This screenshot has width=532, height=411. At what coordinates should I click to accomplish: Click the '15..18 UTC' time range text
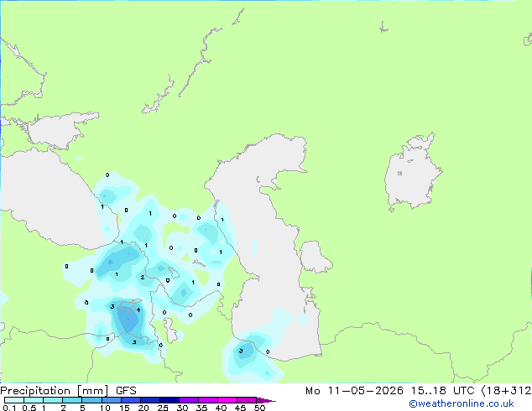(442, 391)
